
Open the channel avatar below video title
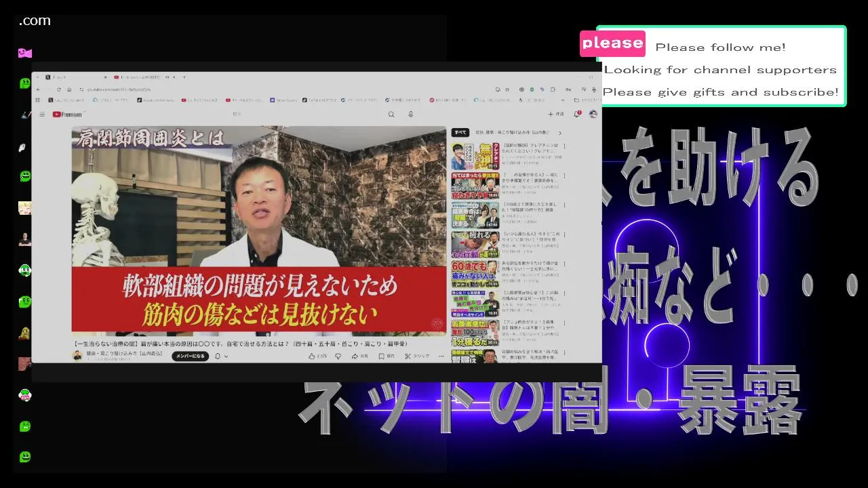click(x=77, y=356)
